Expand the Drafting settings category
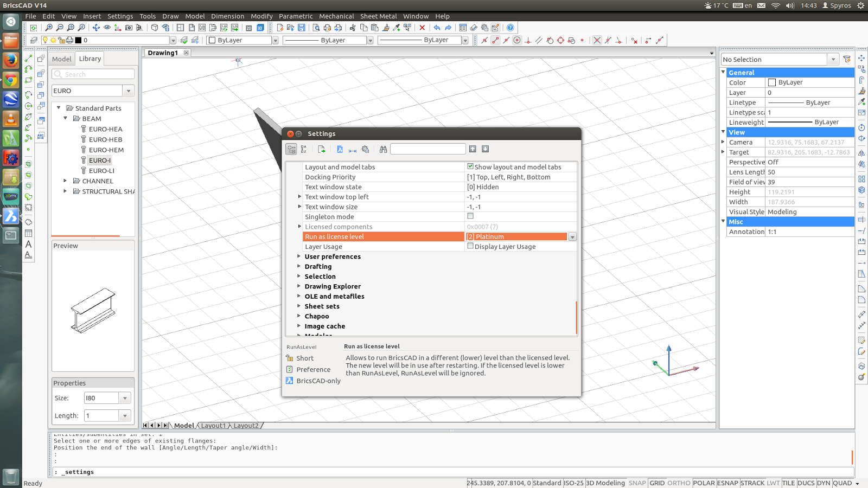This screenshot has height=488, width=868. (x=299, y=266)
